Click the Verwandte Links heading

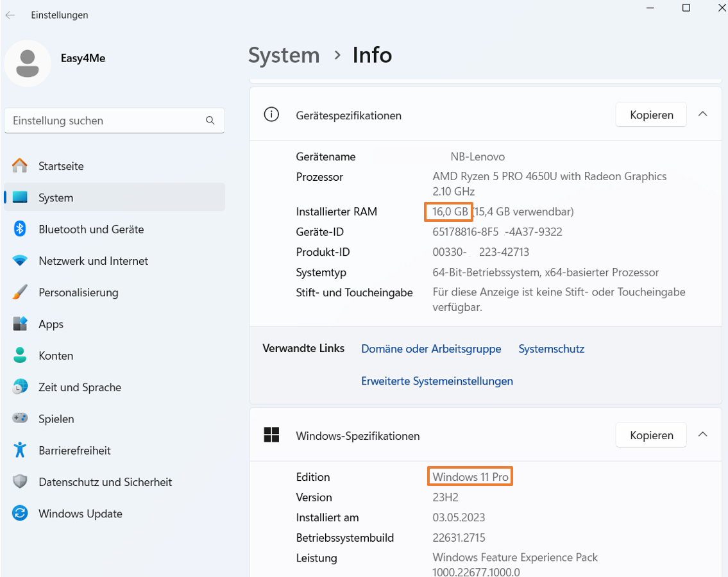pos(303,348)
